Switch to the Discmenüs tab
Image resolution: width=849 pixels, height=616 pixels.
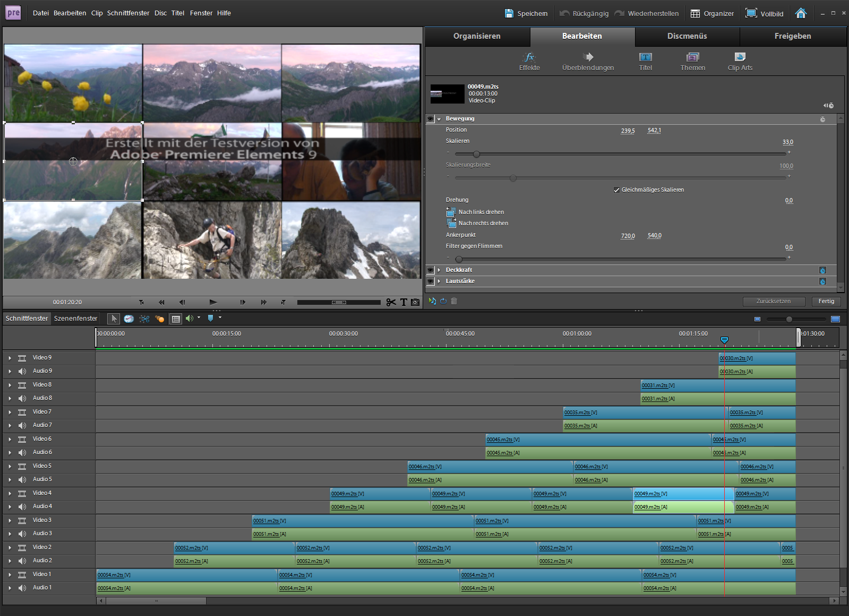(687, 36)
